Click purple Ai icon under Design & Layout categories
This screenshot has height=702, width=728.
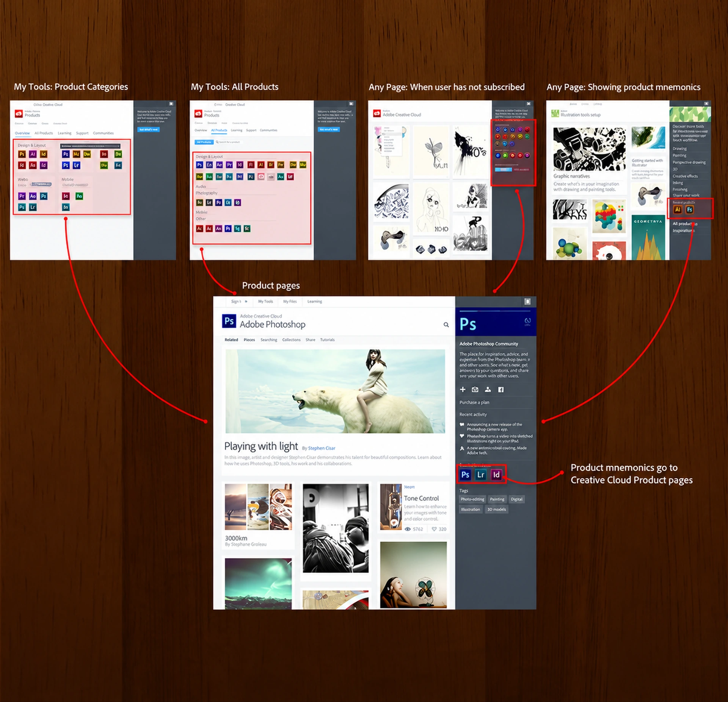[33, 154]
